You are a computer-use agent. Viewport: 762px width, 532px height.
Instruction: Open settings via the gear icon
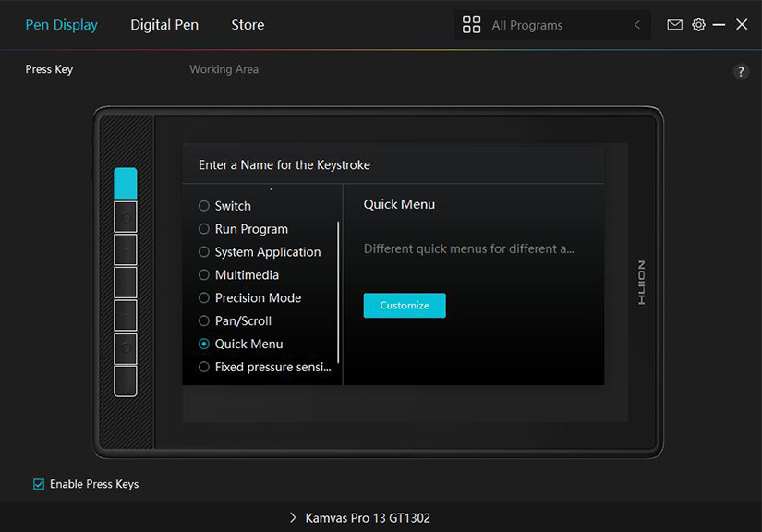698,25
